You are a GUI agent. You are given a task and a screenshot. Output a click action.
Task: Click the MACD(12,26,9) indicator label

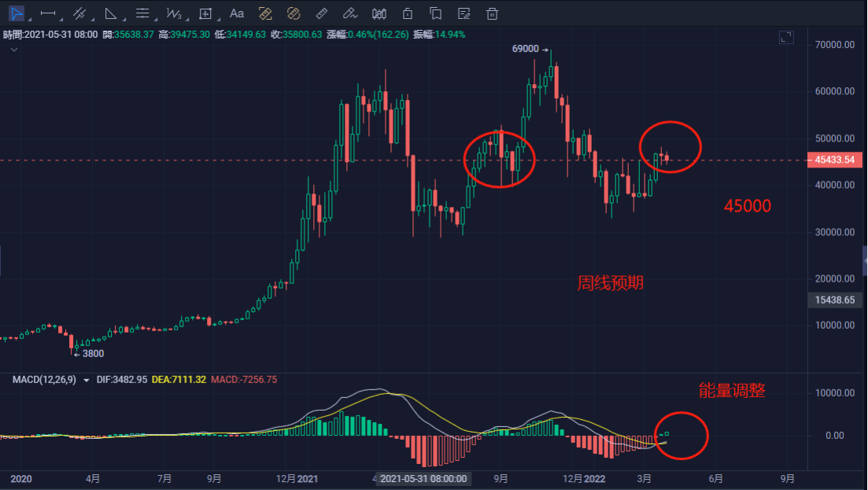pos(44,379)
